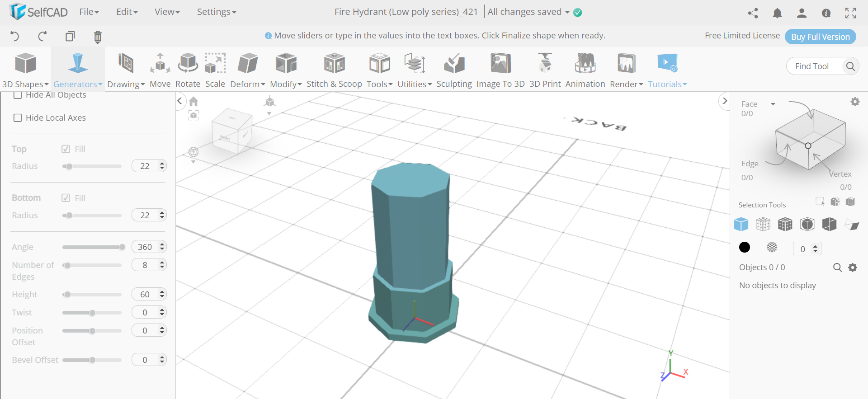Adjust the Top Radius slider
This screenshot has width=868, height=399.
click(x=92, y=166)
